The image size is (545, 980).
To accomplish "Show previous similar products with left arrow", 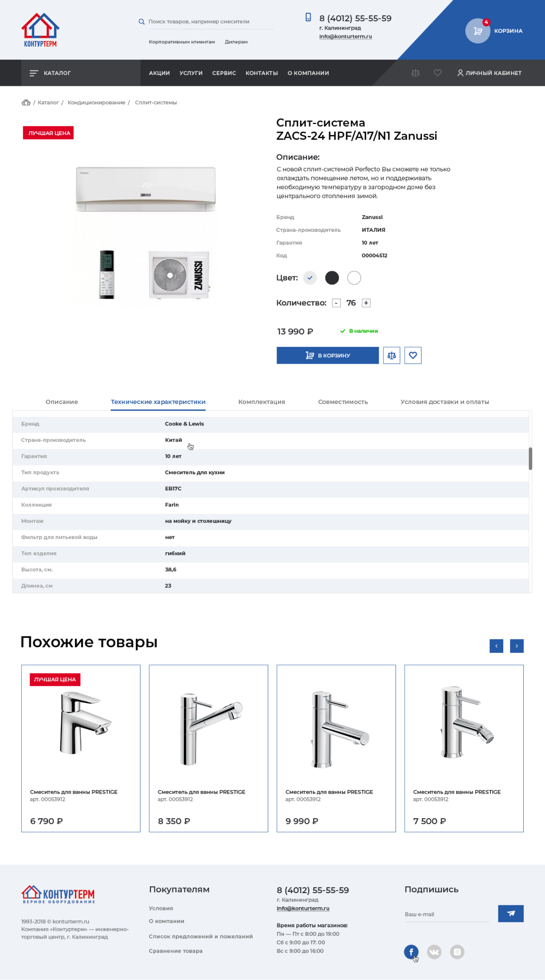I will tap(496, 646).
